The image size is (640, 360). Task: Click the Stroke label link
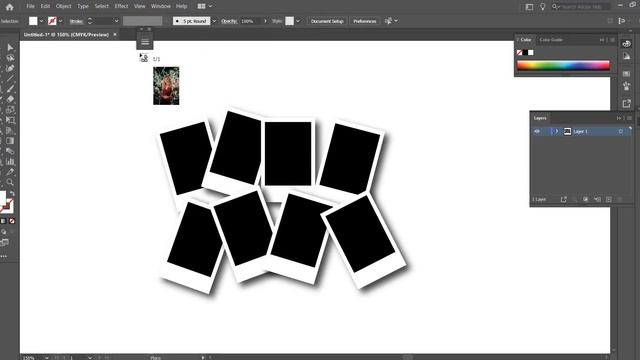76,21
